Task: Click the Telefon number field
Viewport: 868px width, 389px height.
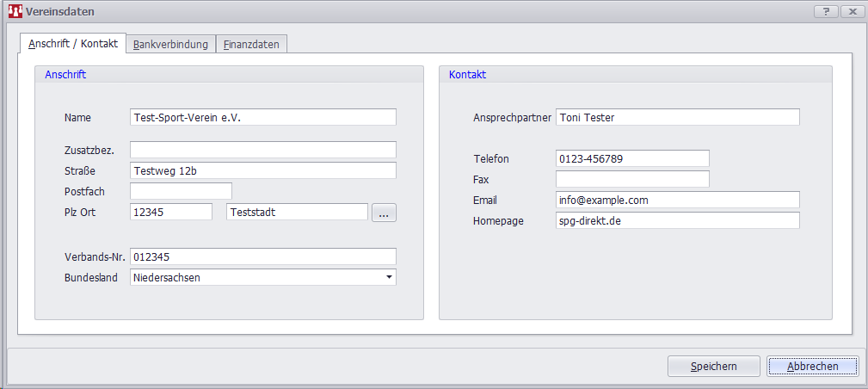Action: (632, 158)
